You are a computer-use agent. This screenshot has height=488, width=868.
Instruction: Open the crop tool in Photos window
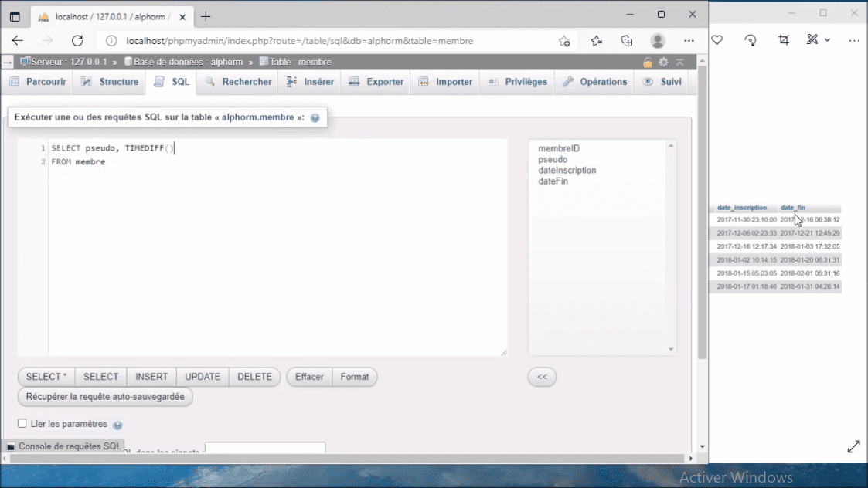click(783, 40)
